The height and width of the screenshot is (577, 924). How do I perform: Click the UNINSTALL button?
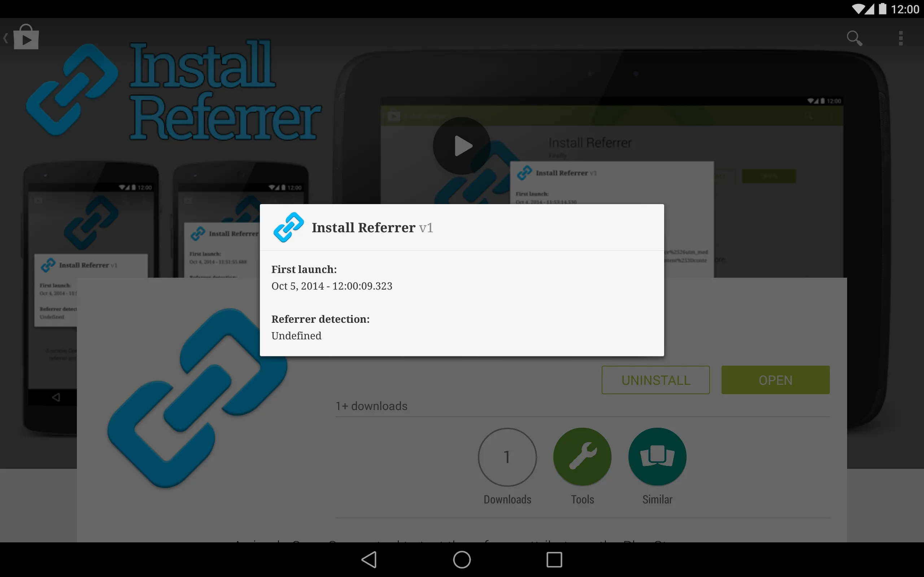pos(656,380)
